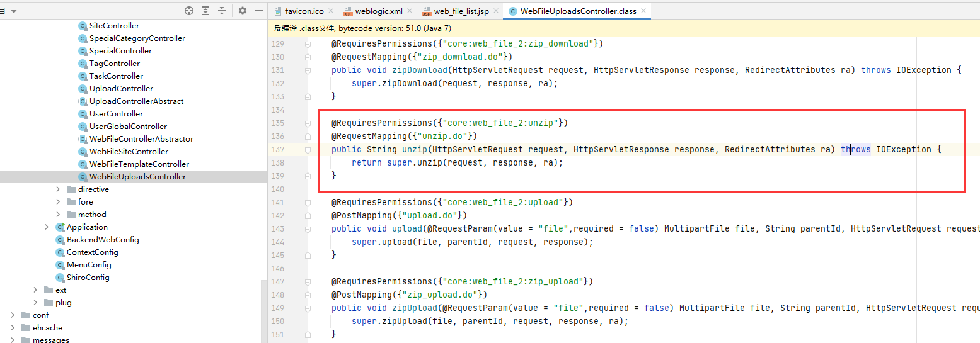Select WebFileTemplateController in the tree
This screenshot has height=343, width=980.
(139, 164)
